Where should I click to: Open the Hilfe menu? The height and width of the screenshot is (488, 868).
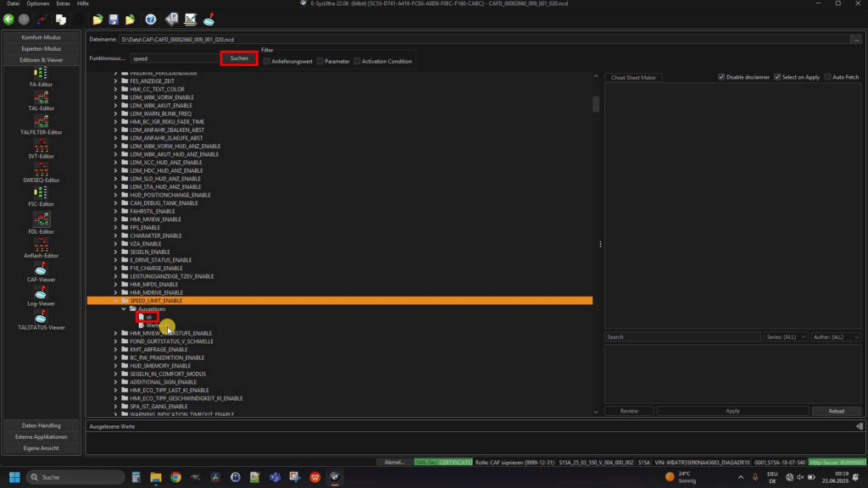(x=83, y=3)
